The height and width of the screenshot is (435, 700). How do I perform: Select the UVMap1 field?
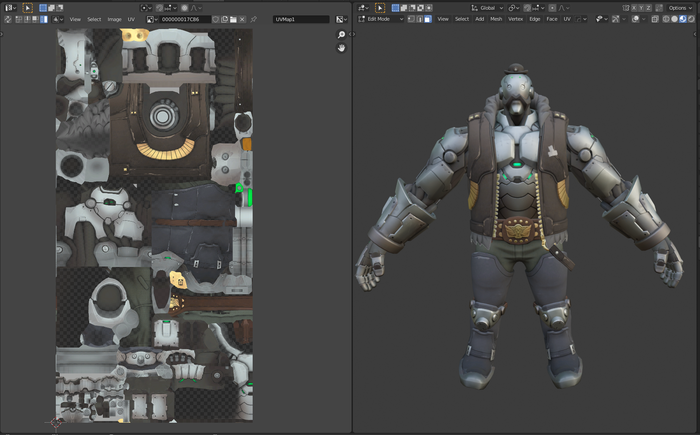point(301,19)
